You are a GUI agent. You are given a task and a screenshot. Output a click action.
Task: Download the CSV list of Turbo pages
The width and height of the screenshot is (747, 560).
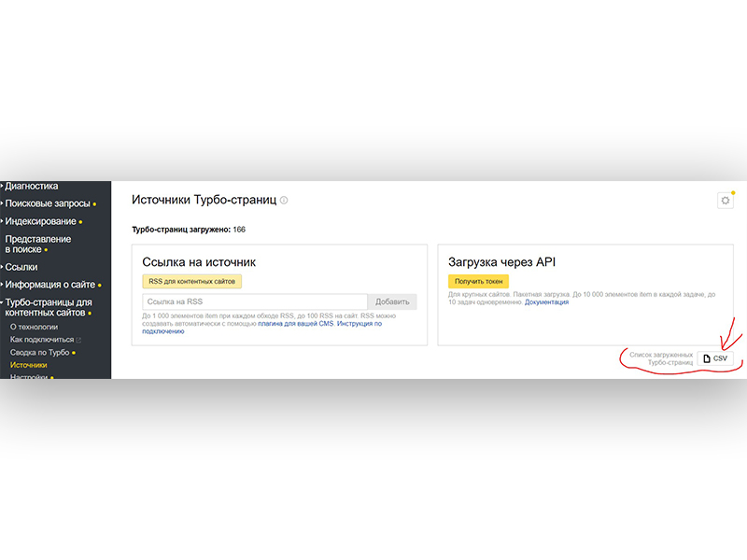[x=715, y=358]
